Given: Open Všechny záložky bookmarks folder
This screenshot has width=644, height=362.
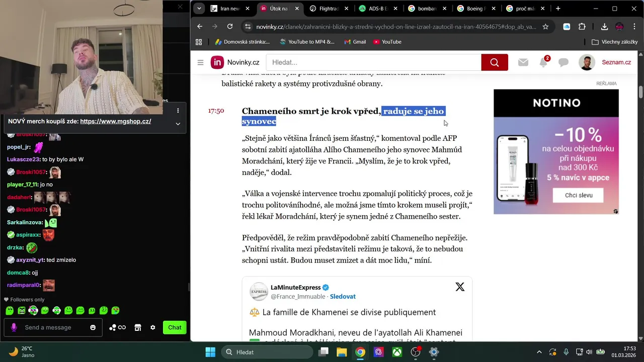Looking at the screenshot, I should [x=615, y=42].
